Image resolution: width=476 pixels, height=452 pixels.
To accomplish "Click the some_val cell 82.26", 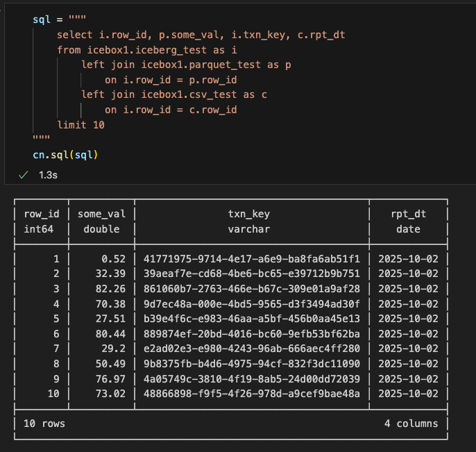I will [x=110, y=289].
